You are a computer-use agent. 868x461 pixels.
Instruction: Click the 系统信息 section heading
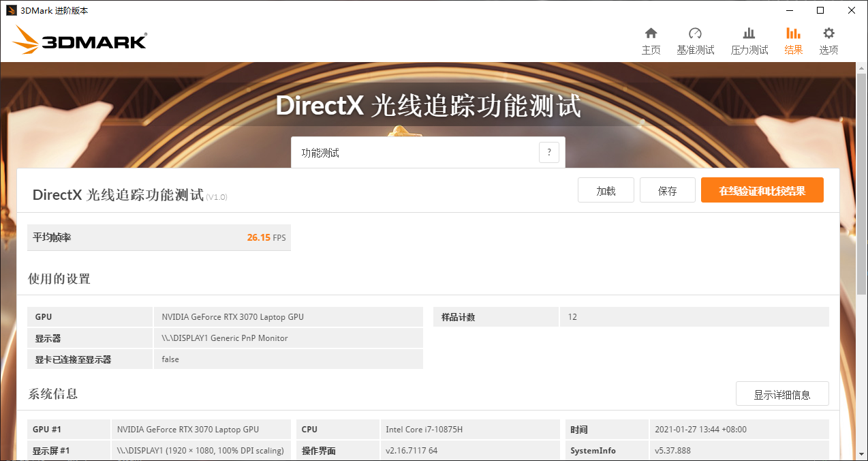click(x=53, y=393)
